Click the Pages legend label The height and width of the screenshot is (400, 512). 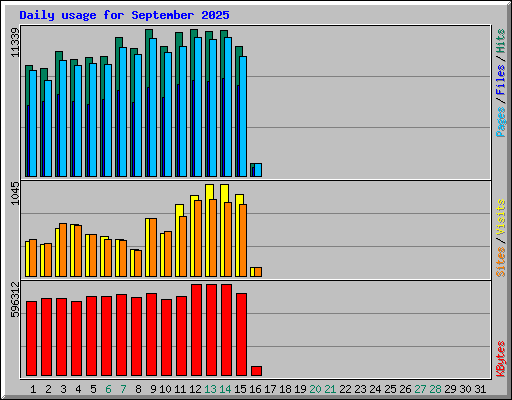500,121
